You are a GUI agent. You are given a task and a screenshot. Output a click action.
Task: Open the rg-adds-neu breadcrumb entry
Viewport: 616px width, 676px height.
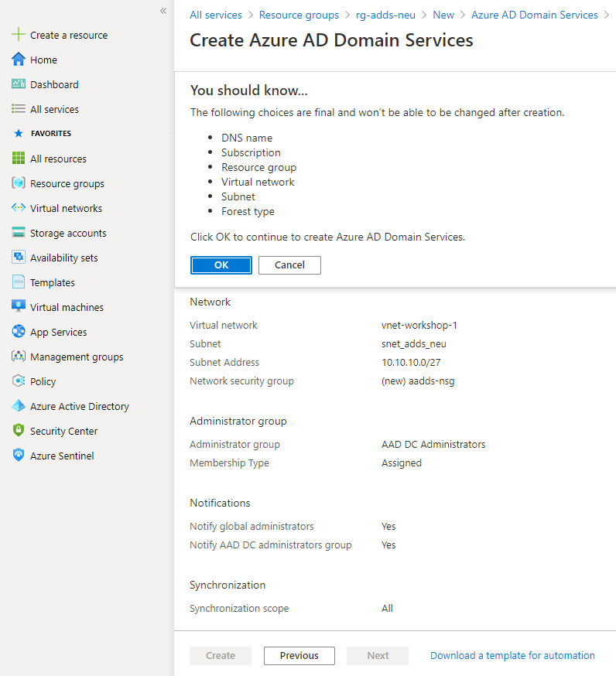tap(387, 15)
